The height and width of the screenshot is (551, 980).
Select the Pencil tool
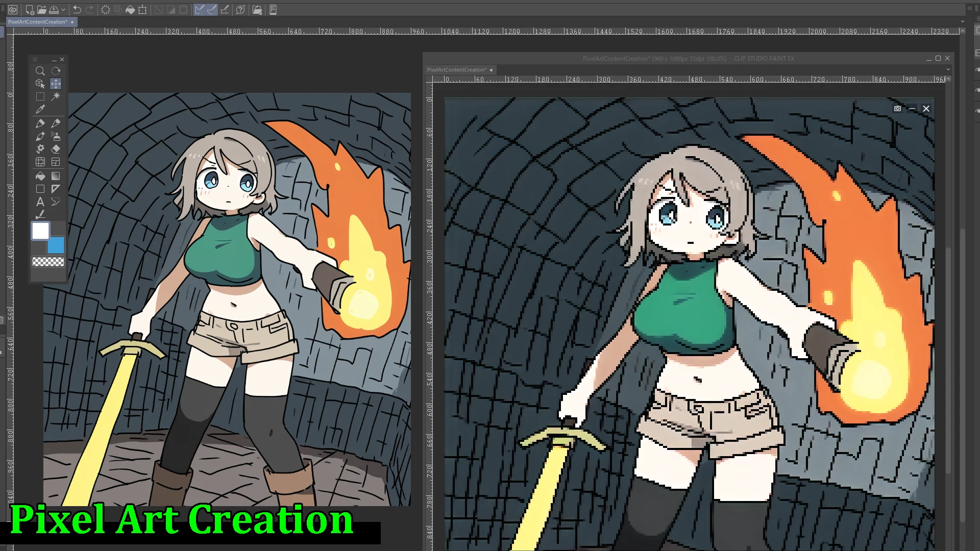pyautogui.click(x=56, y=123)
